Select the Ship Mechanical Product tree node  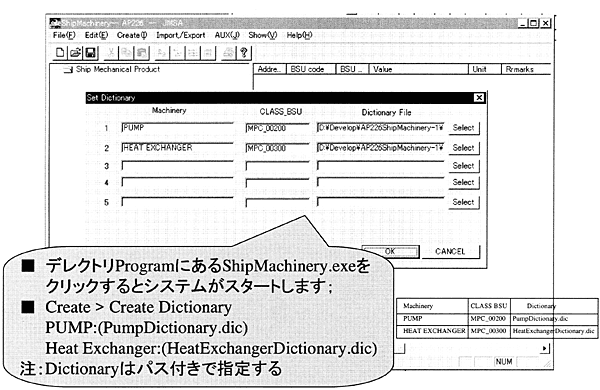point(118,69)
